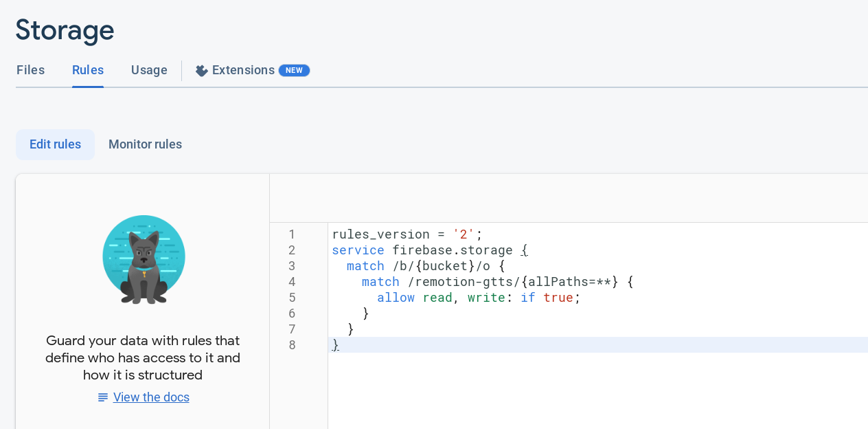
Task: Click the Storage page heading
Action: click(x=65, y=30)
